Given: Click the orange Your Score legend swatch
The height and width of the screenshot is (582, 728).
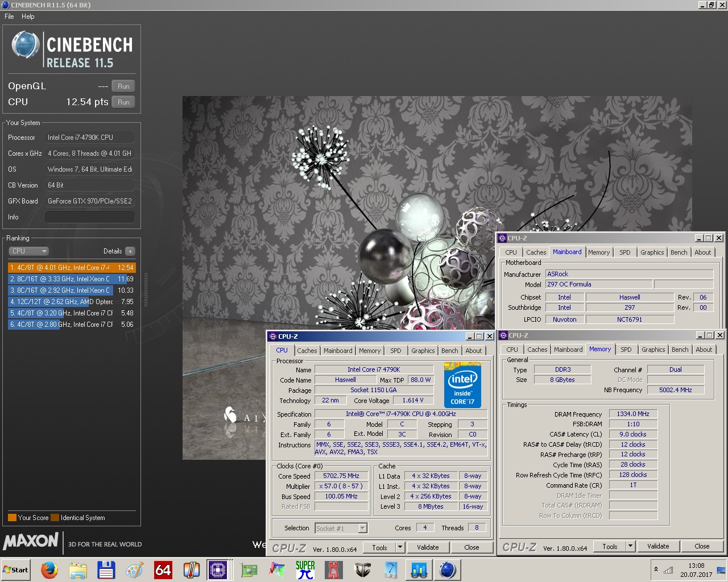Looking at the screenshot, I should pos(12,518).
